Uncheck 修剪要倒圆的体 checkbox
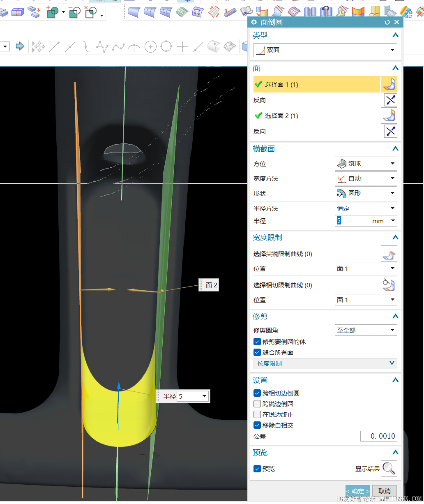 click(x=257, y=342)
